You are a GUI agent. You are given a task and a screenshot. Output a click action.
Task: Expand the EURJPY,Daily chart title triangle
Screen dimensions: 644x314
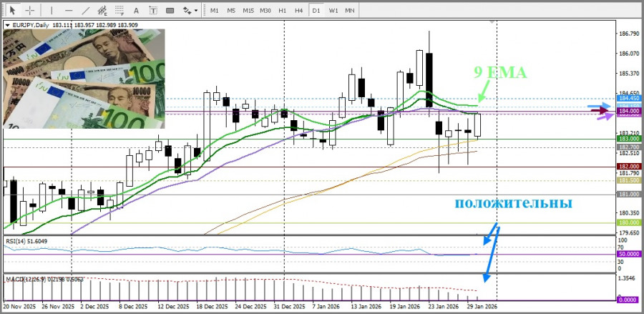pos(7,25)
